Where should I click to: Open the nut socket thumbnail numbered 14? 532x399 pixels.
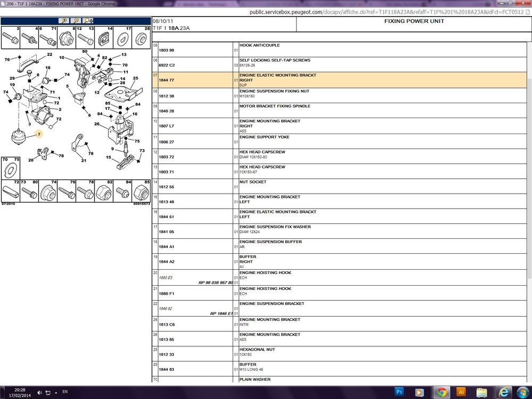[104, 38]
